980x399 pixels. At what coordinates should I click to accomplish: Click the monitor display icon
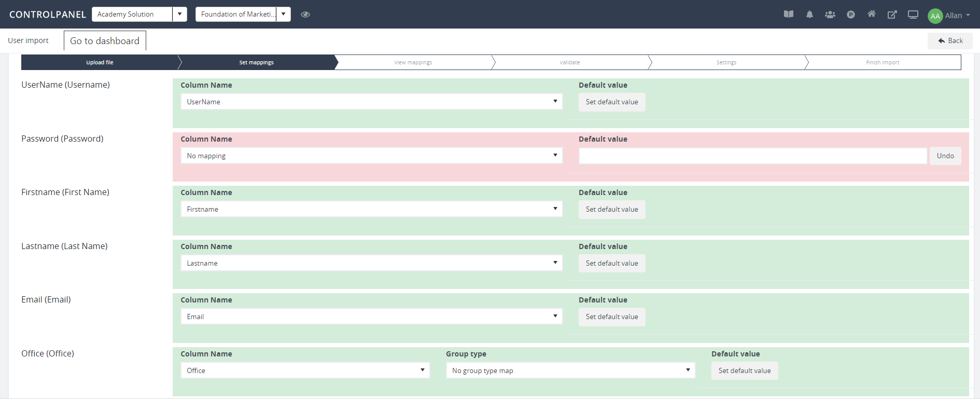tap(913, 15)
